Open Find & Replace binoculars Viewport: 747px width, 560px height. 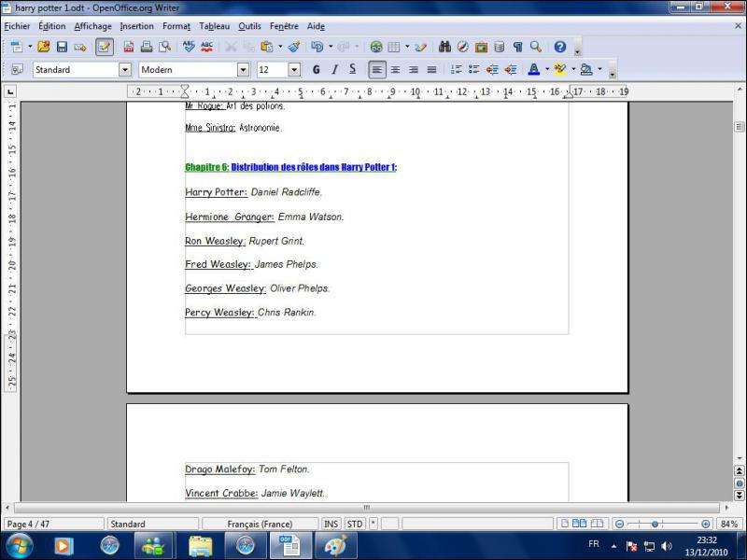[x=445, y=47]
